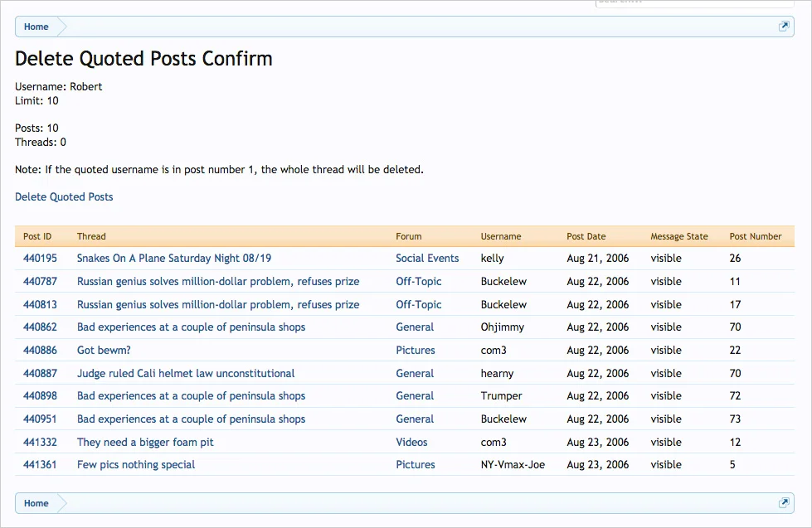Open post ID 440195
Image resolution: width=812 pixels, height=528 pixels.
coord(40,259)
